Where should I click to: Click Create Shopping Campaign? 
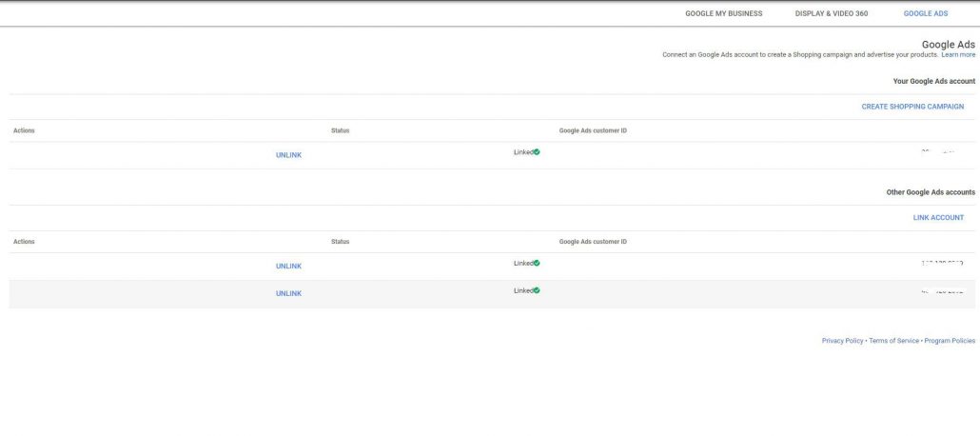912,107
